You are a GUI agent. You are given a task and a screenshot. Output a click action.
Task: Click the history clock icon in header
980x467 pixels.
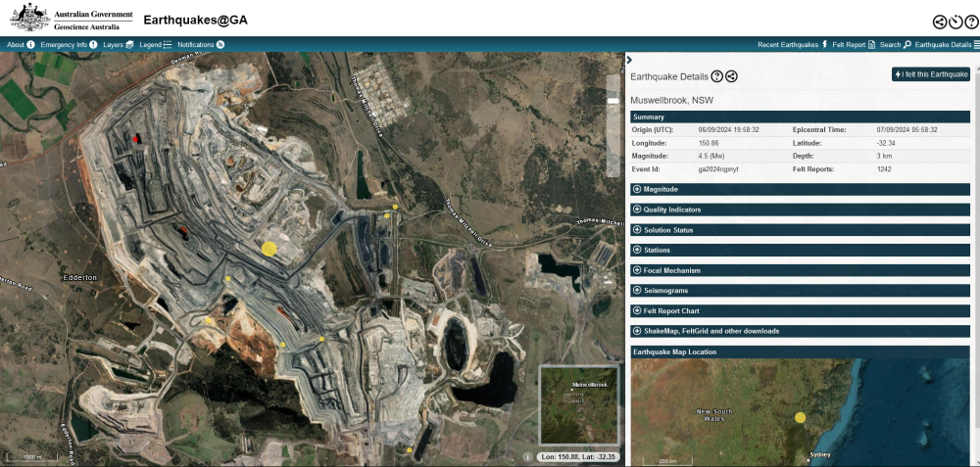coord(955,22)
